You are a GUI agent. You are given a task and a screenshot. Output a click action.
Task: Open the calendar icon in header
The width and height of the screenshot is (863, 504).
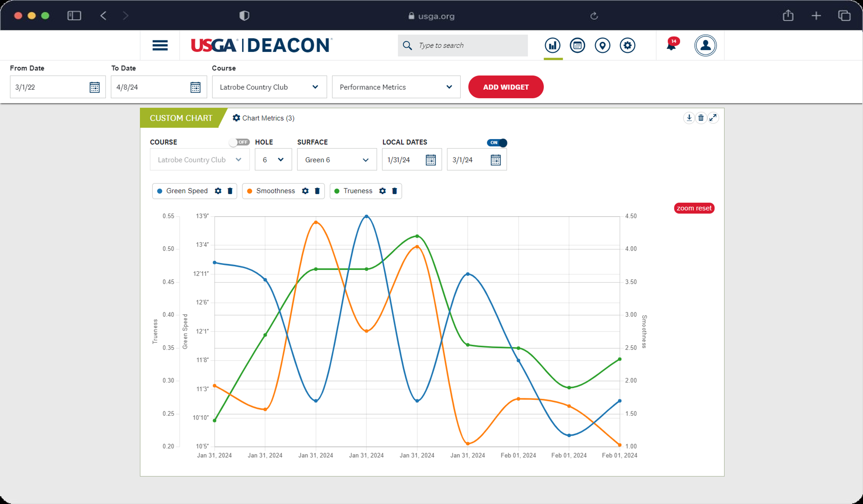[x=577, y=45]
